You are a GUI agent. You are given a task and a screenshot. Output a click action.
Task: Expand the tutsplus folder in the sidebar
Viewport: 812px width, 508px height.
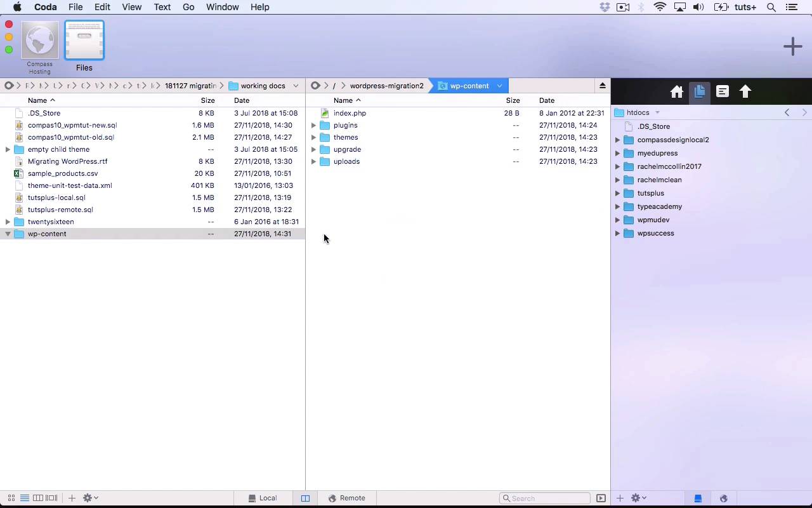pos(617,193)
